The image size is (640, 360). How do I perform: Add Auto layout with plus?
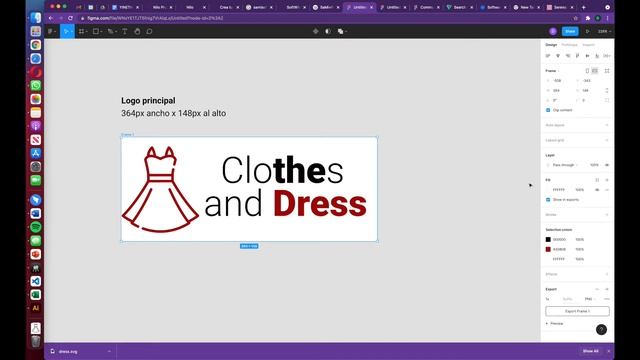[607, 125]
